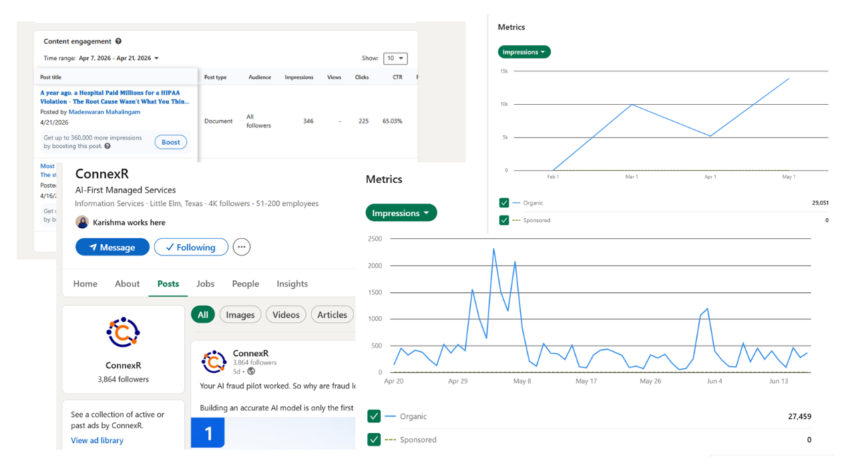Uncheck the Organic checkbox in lower chart

tap(374, 416)
